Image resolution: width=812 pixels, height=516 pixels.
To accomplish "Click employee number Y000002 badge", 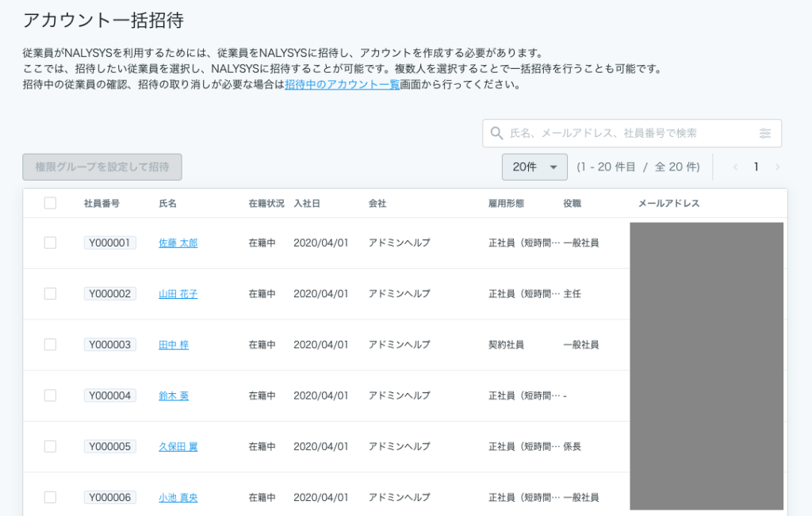I will [x=109, y=293].
